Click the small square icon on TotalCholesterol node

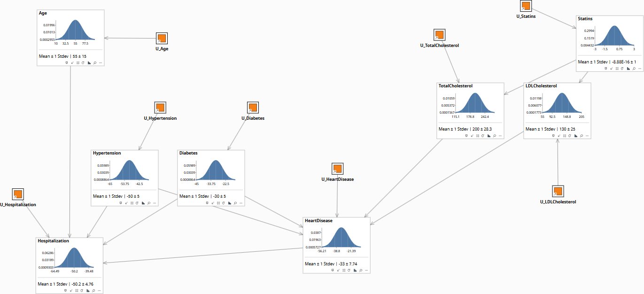pos(466,136)
